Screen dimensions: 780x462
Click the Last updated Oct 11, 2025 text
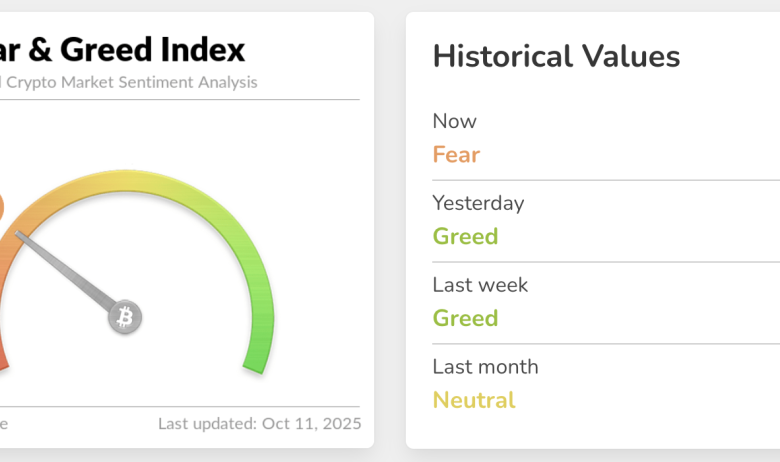pos(259,423)
